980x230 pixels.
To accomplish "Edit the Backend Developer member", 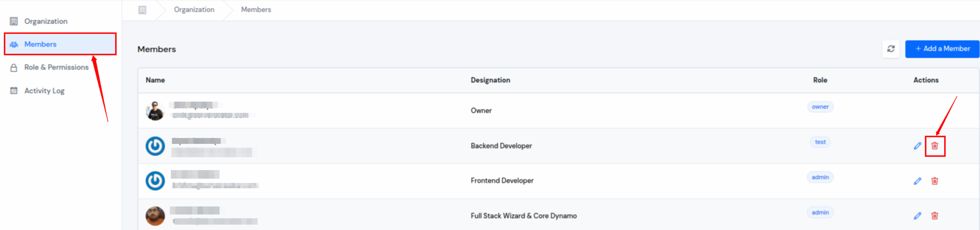I will [x=917, y=145].
